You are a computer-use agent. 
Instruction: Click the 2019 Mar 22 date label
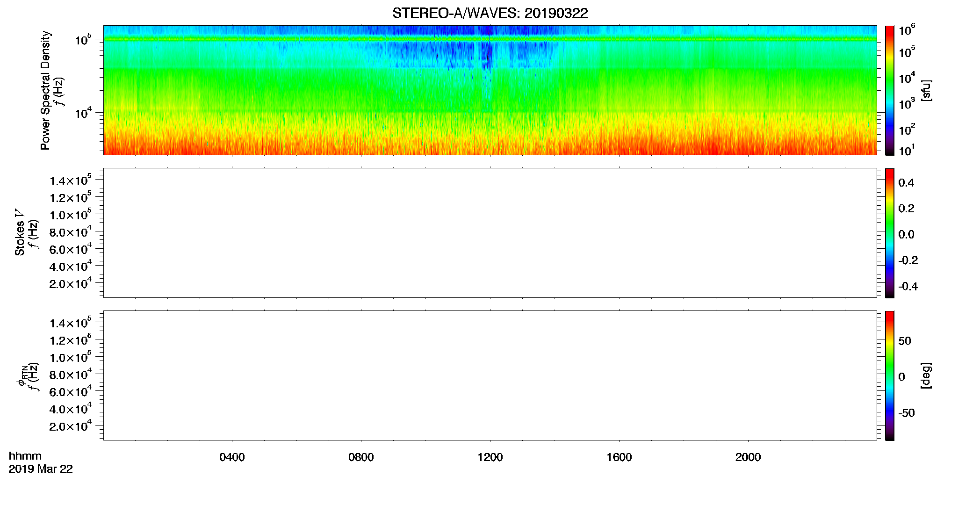pyautogui.click(x=41, y=469)
